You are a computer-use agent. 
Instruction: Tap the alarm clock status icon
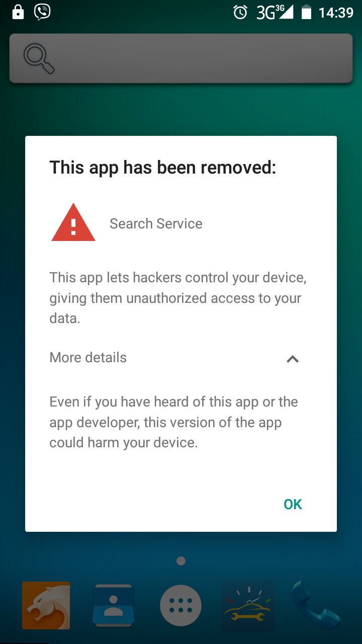click(x=240, y=12)
